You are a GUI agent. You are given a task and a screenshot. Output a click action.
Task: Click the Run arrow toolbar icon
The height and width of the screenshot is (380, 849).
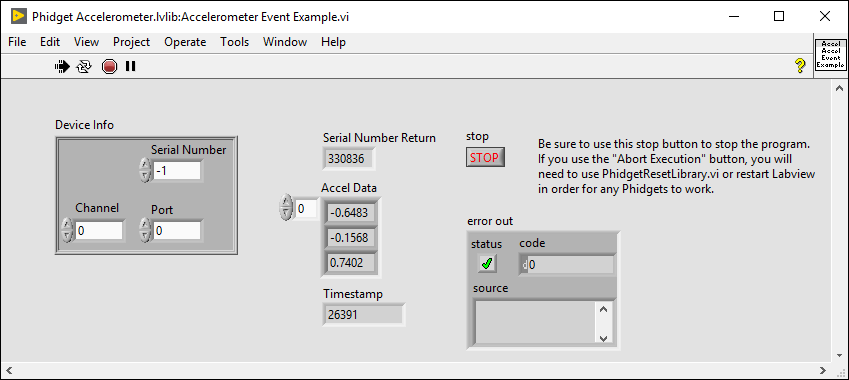click(62, 66)
